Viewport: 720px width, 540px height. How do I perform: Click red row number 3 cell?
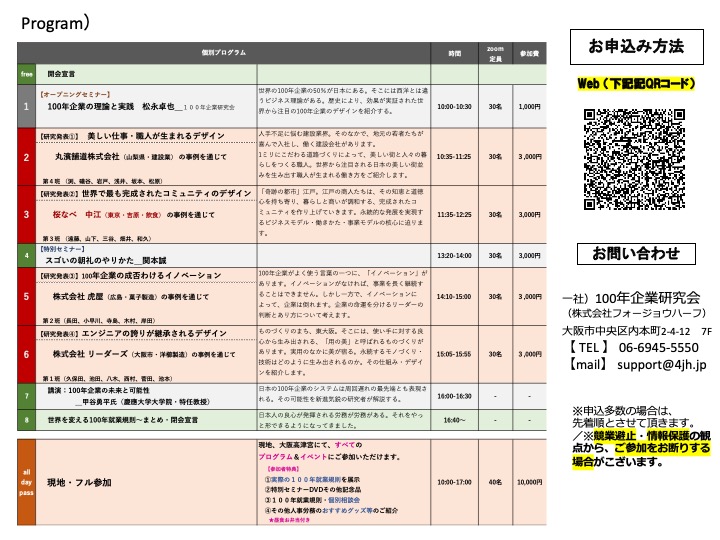27,214
